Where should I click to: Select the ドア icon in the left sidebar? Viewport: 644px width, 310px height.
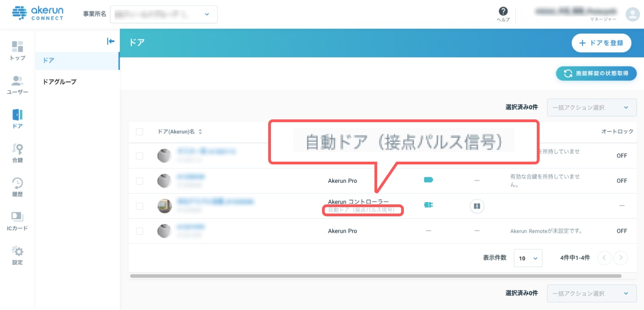pyautogui.click(x=17, y=119)
